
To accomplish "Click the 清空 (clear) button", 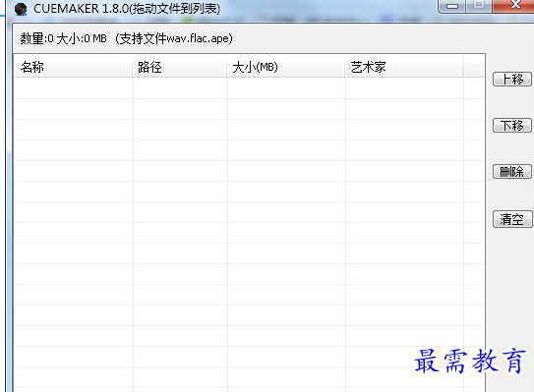I will point(511,219).
